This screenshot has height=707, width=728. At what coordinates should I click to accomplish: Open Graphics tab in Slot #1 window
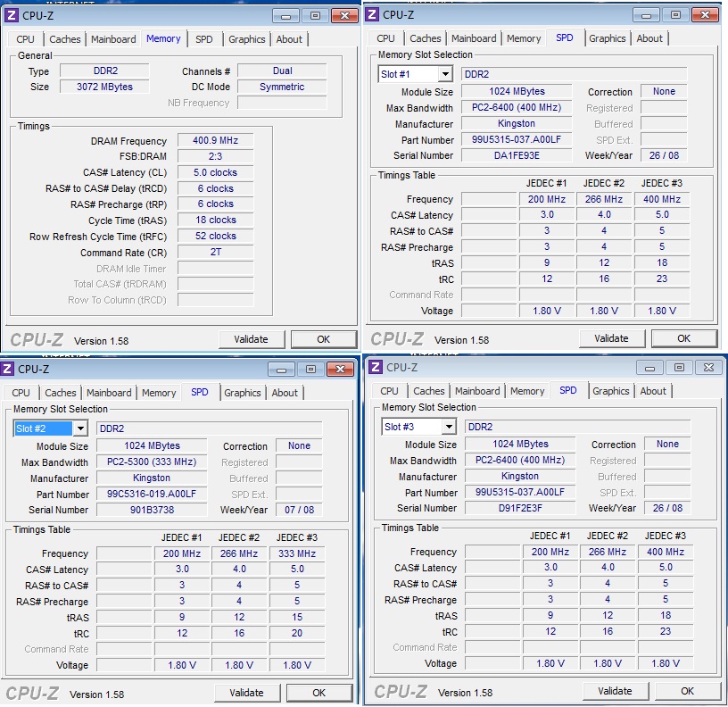(608, 38)
